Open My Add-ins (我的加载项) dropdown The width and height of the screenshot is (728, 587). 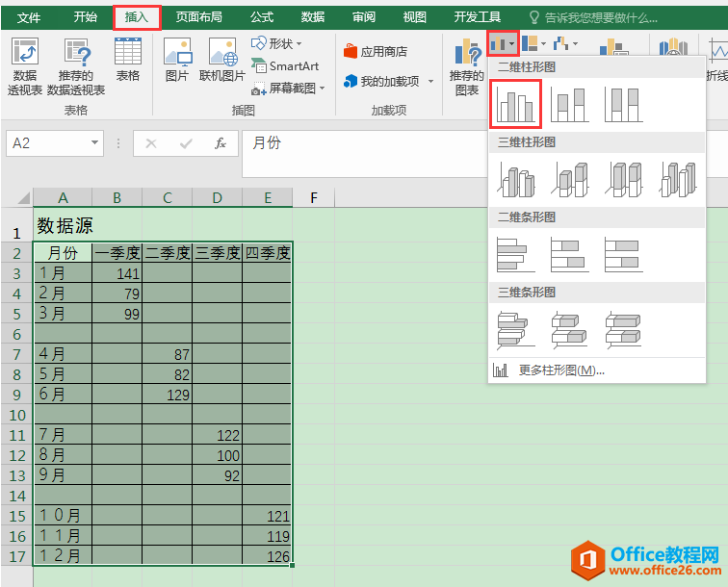tap(389, 82)
